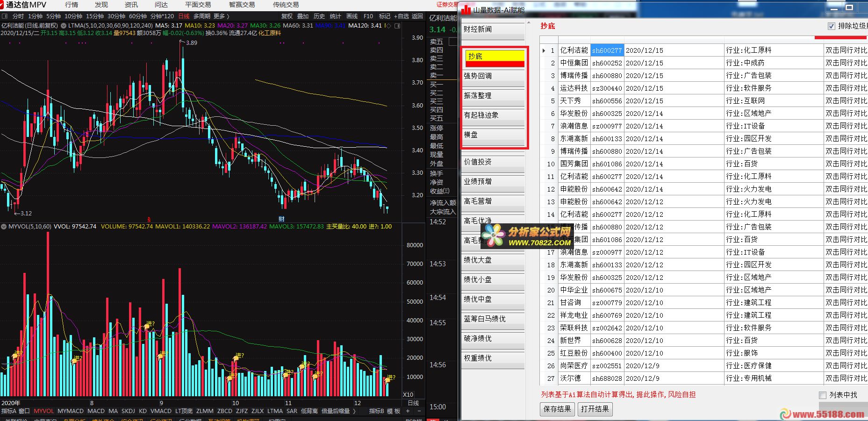Select the MYVOL indicator tab
Screen dimensions: 868x421
tap(44, 411)
